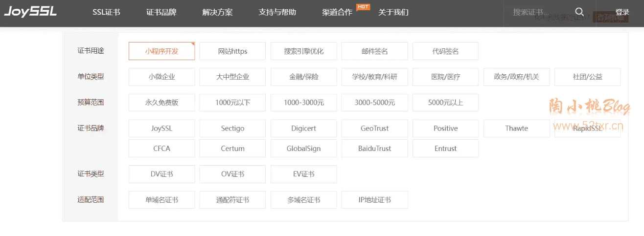Choose the 医院/医疗 organization type

(445, 77)
